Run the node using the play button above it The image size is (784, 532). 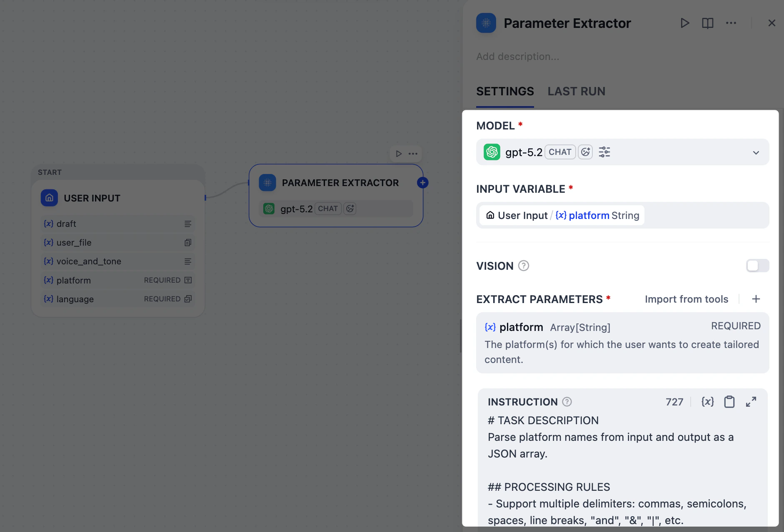[398, 154]
